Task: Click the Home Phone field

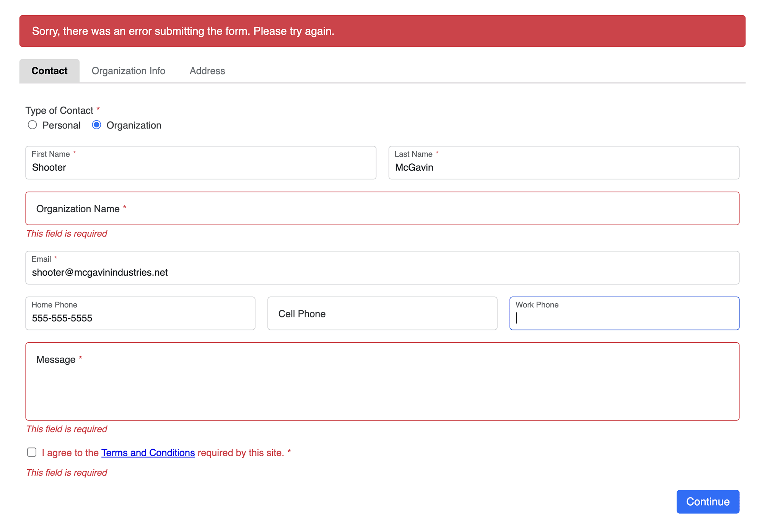Action: pyautogui.click(x=140, y=318)
